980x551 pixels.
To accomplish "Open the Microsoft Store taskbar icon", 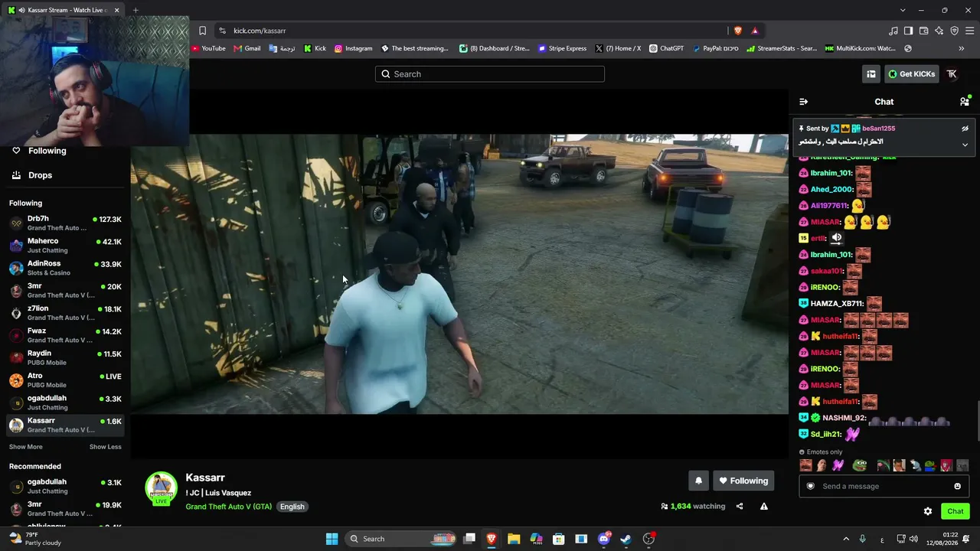I will (559, 539).
